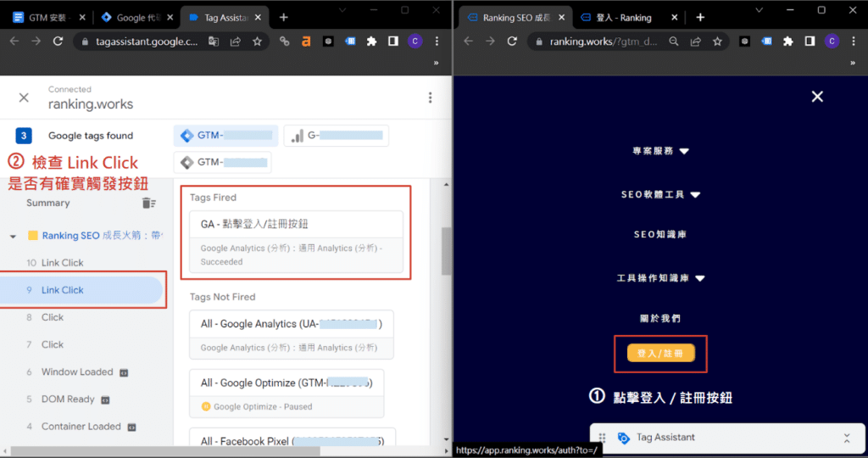Clear the event list with the delete icon
The height and width of the screenshot is (458, 868).
click(x=148, y=203)
